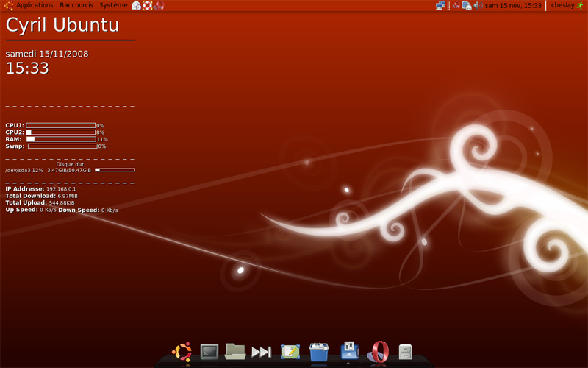Click the 3.47GiB/50.47GiB disk value
Image resolution: width=588 pixels, height=368 pixels.
coord(69,170)
